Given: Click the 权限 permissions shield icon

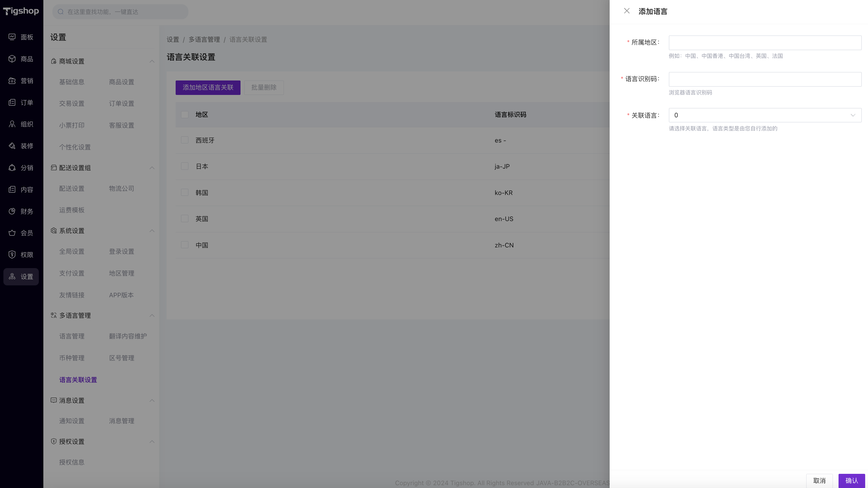Looking at the screenshot, I should (12, 255).
